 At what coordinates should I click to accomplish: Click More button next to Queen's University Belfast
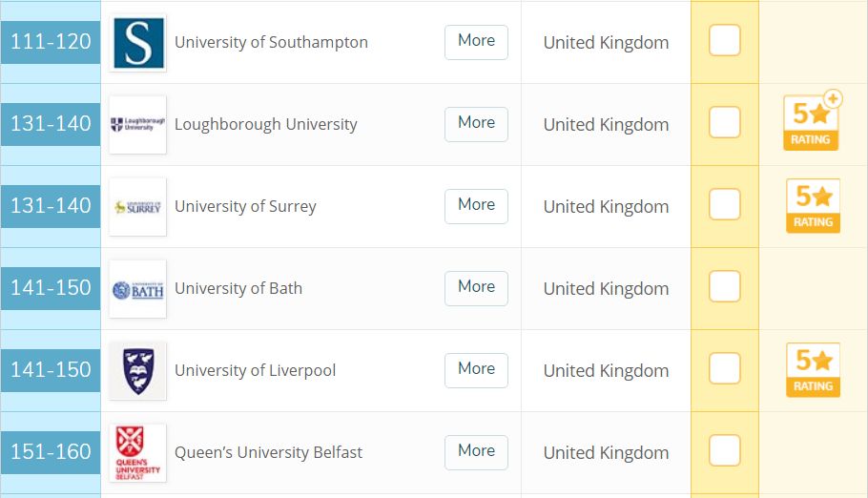click(x=476, y=452)
